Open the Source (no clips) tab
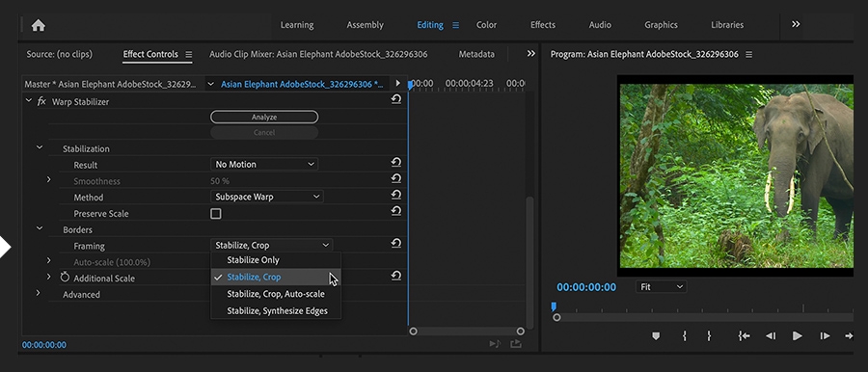The image size is (868, 372). pyautogui.click(x=60, y=54)
